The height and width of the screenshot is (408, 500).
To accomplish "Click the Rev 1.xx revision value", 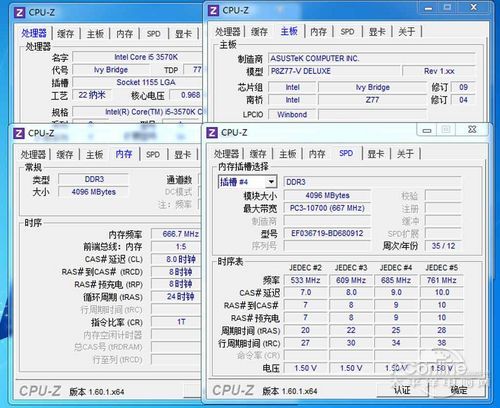I will click(x=439, y=71).
